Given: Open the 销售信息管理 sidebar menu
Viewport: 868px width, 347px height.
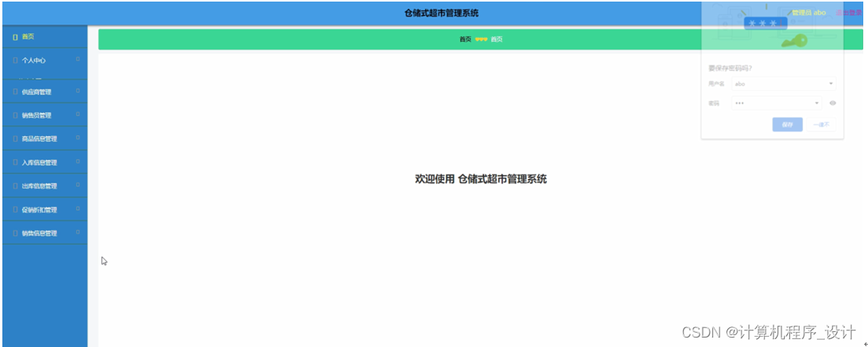Looking at the screenshot, I should point(45,234).
